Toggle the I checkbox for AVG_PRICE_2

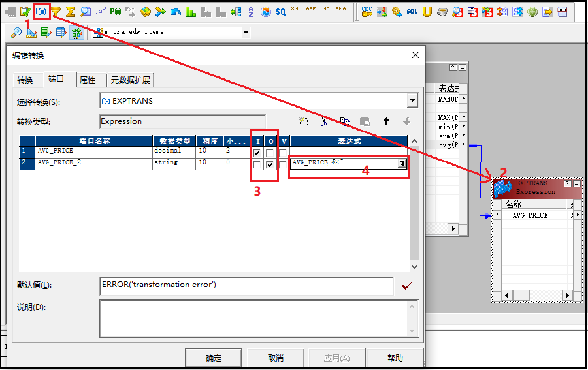257,164
